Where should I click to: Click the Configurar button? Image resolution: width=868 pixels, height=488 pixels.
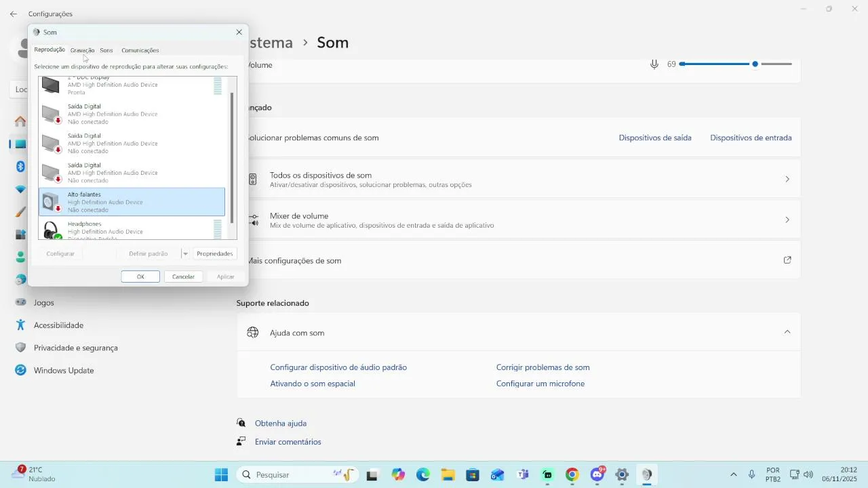[x=60, y=253]
